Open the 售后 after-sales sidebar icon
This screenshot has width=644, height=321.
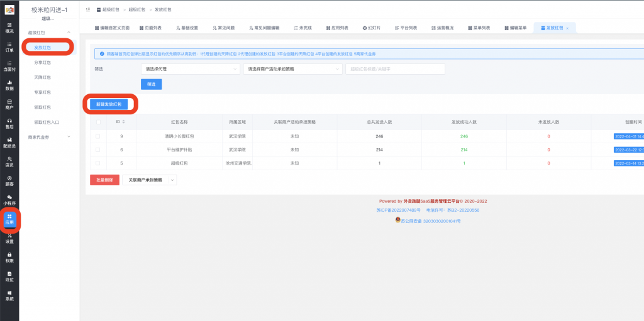pos(9,124)
